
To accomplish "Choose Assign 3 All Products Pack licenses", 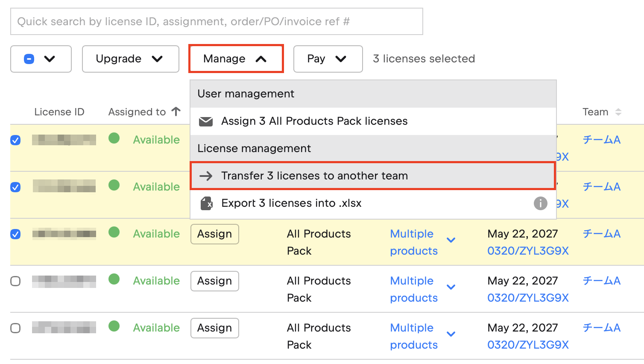I will pyautogui.click(x=373, y=121).
